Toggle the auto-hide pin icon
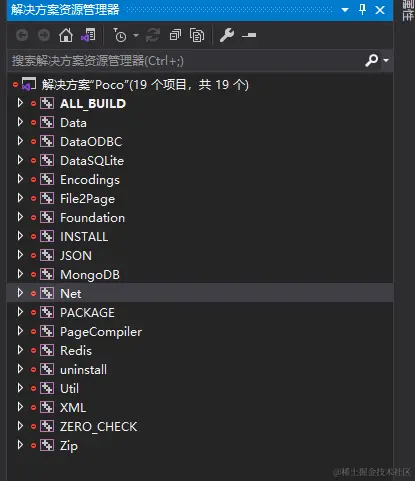The height and width of the screenshot is (481, 415). (x=363, y=10)
